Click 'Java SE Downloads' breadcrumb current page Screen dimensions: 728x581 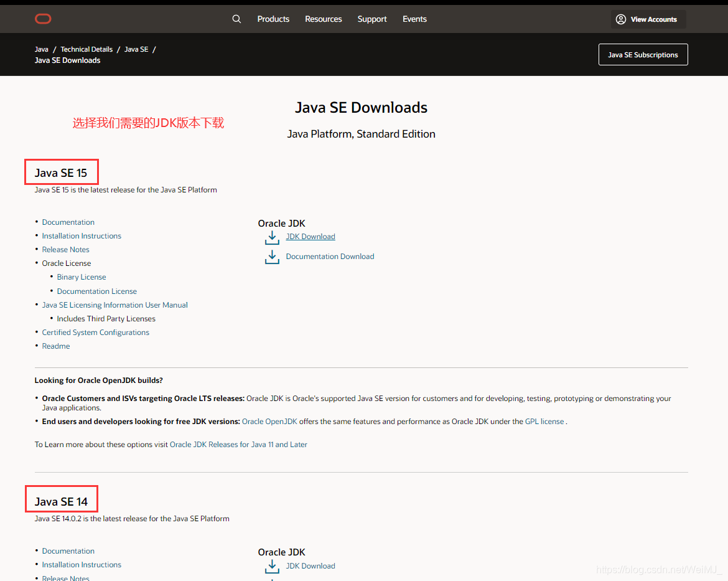pos(67,60)
